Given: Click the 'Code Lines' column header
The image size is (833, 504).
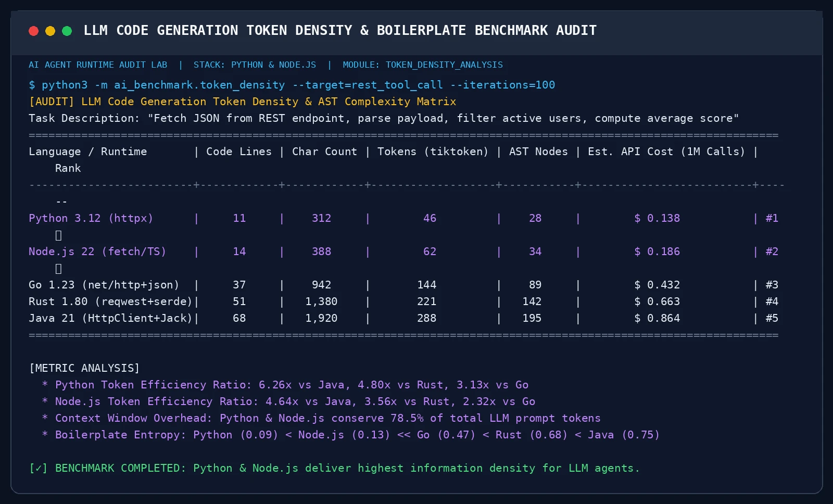Looking at the screenshot, I should click(x=239, y=152).
